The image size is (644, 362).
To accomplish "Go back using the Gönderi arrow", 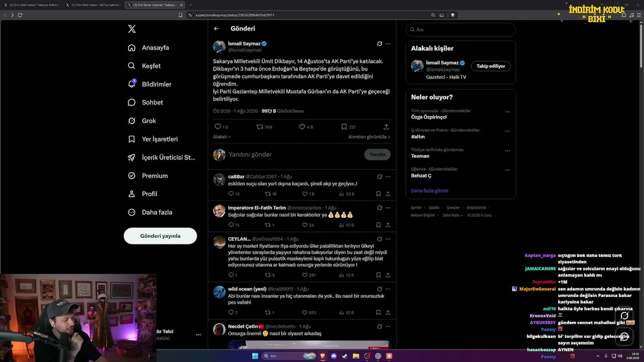I will [x=216, y=29].
